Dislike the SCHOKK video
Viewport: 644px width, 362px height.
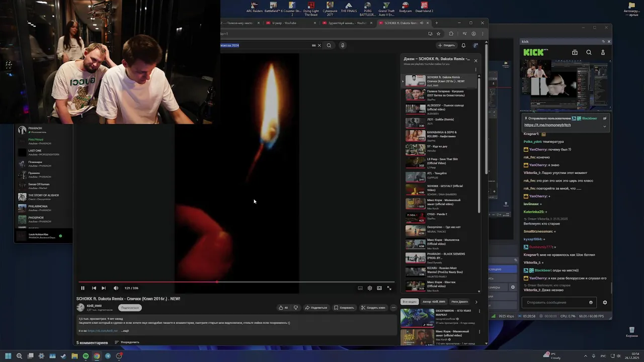296,308
